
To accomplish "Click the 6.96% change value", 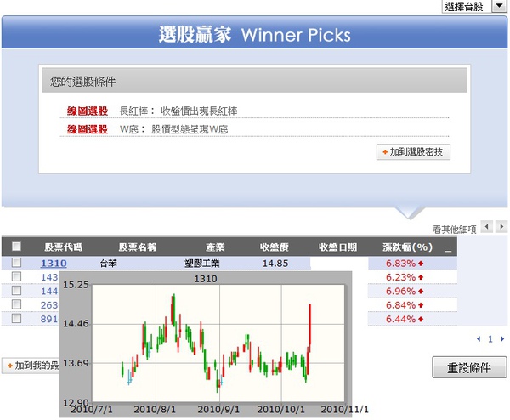I will pyautogui.click(x=400, y=291).
